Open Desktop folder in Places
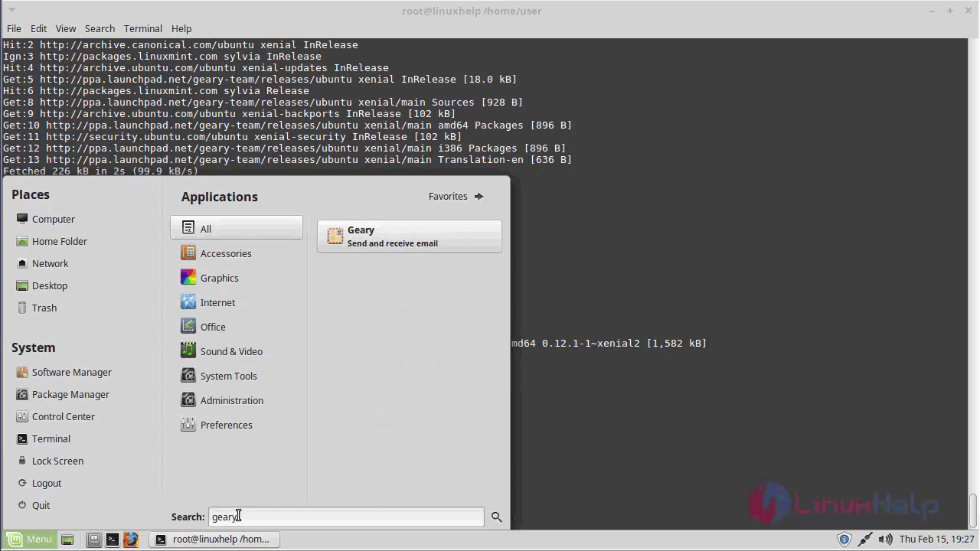This screenshot has width=980, height=551. [41, 285]
